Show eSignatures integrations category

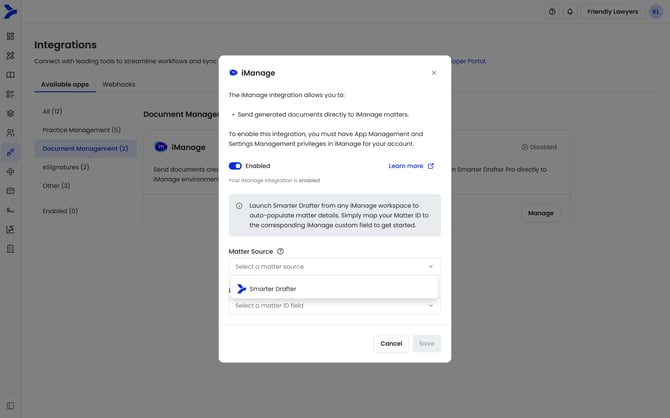pyautogui.click(x=65, y=167)
